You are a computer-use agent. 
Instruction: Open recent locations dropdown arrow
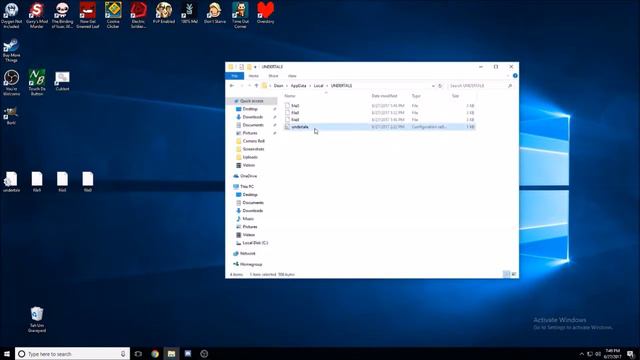click(x=249, y=86)
